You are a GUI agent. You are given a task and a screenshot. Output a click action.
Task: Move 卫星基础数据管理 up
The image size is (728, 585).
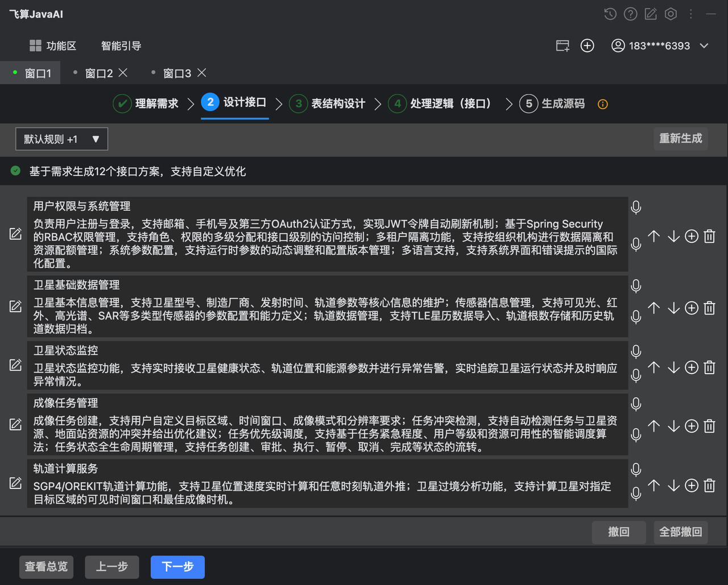[x=654, y=308]
